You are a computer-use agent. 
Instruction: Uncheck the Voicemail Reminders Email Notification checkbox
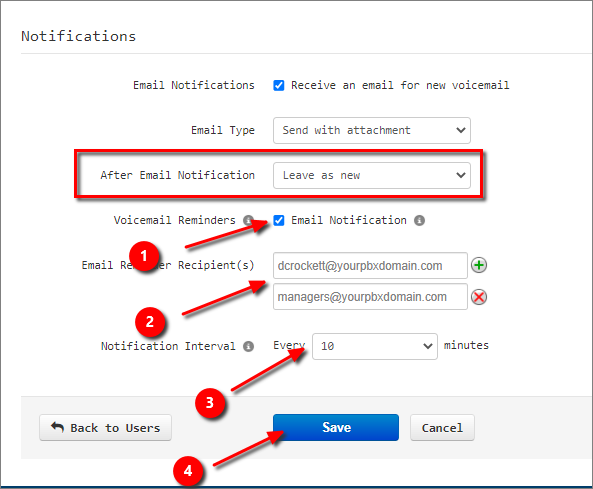point(279,220)
